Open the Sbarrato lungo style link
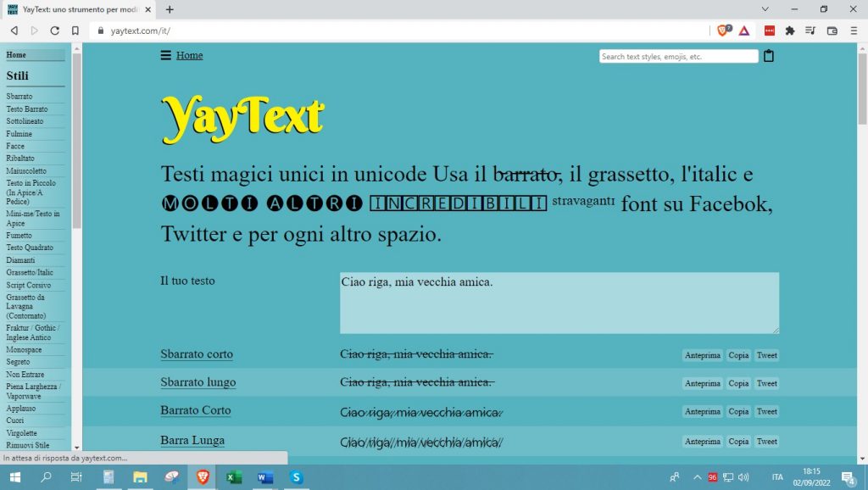868x490 pixels. pyautogui.click(x=198, y=383)
